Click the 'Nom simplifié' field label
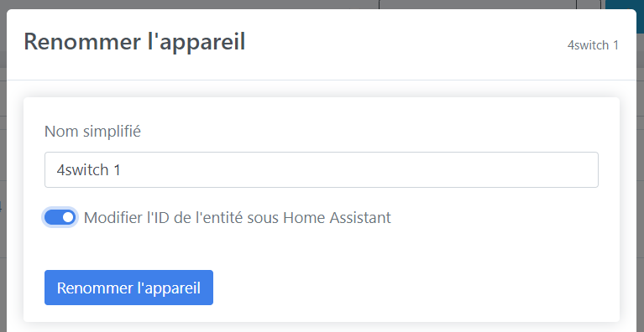644x332 pixels. click(x=92, y=132)
